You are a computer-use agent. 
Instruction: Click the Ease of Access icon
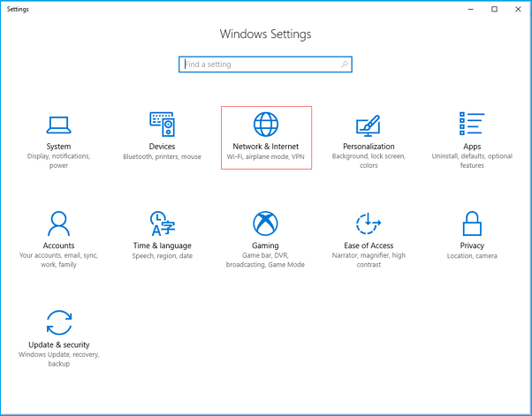click(x=369, y=223)
